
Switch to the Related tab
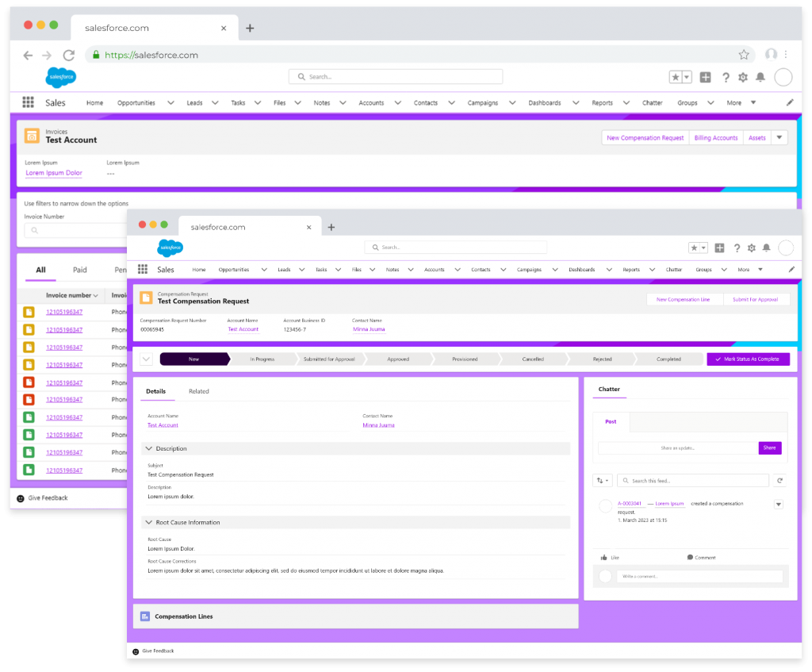pyautogui.click(x=199, y=391)
